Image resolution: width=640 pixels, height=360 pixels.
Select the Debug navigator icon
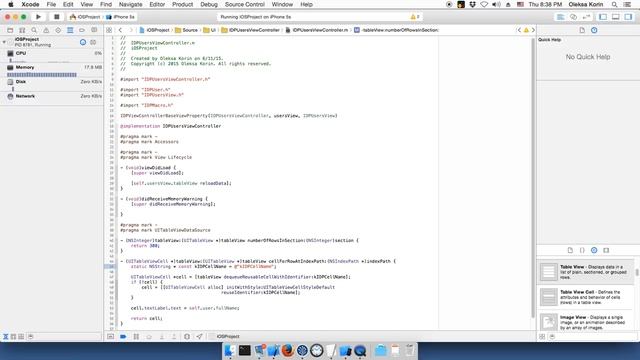(x=70, y=30)
